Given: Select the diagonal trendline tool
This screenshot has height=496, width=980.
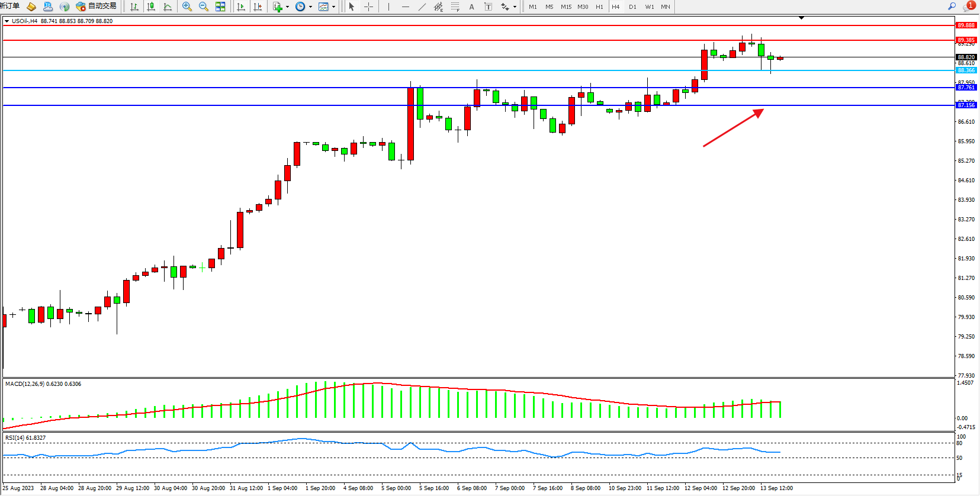Looking at the screenshot, I should coord(422,7).
